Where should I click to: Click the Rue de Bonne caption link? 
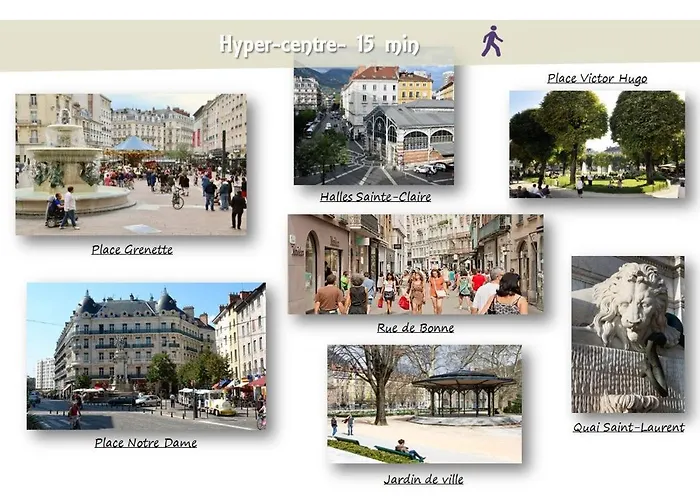pyautogui.click(x=415, y=328)
